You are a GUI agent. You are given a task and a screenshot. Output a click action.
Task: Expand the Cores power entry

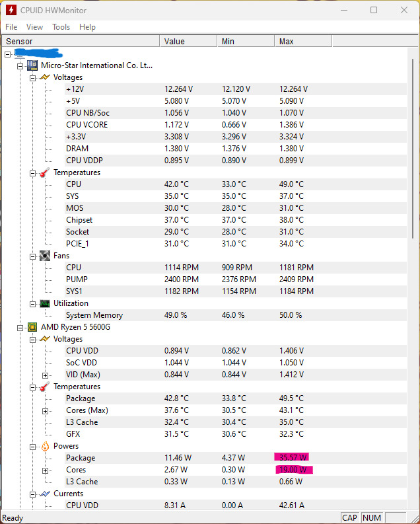click(46, 470)
